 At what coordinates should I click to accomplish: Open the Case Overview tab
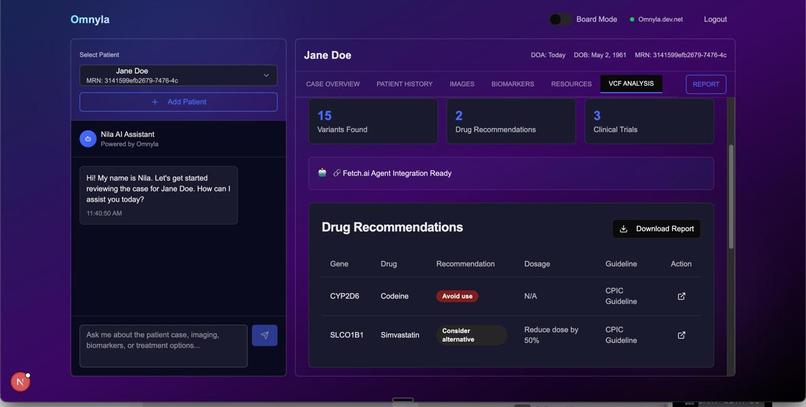(333, 84)
